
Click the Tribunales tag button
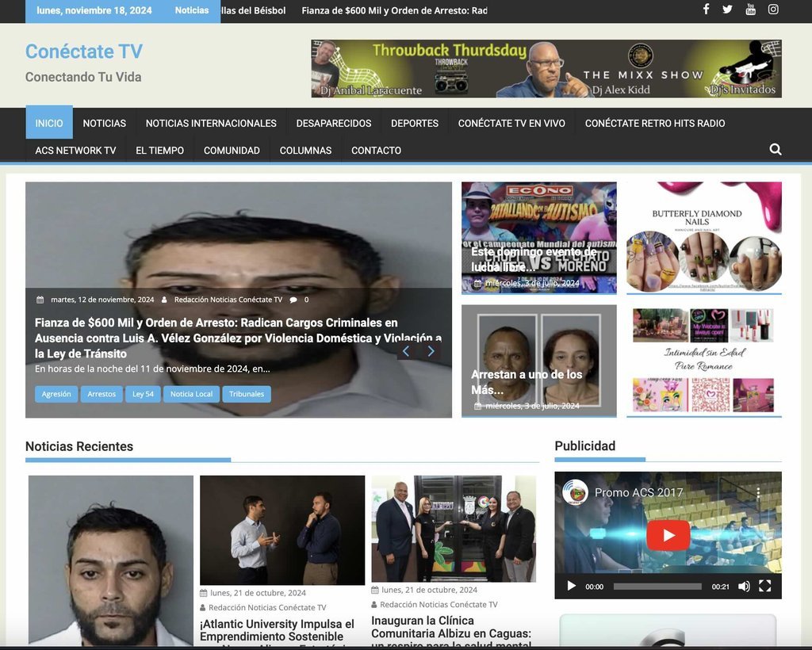(247, 394)
